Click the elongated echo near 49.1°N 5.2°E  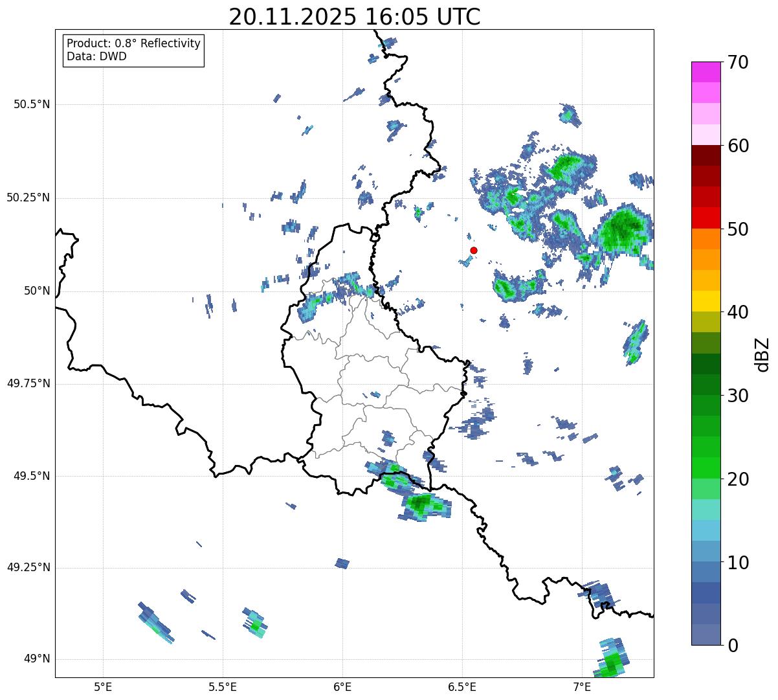(155, 622)
